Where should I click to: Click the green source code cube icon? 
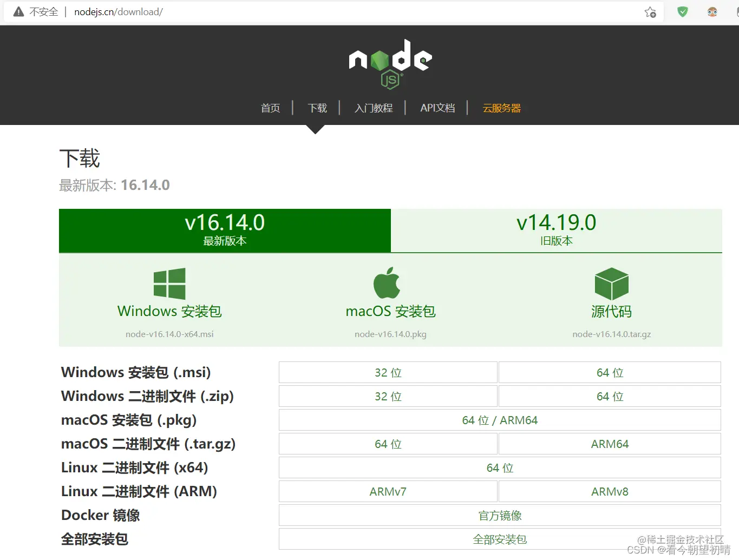pyautogui.click(x=612, y=284)
